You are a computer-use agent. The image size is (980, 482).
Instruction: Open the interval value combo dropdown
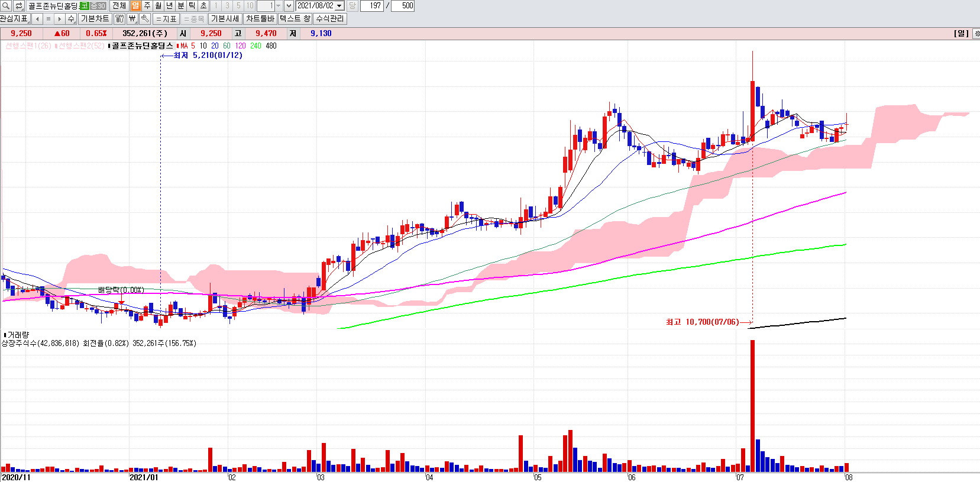(x=278, y=6)
